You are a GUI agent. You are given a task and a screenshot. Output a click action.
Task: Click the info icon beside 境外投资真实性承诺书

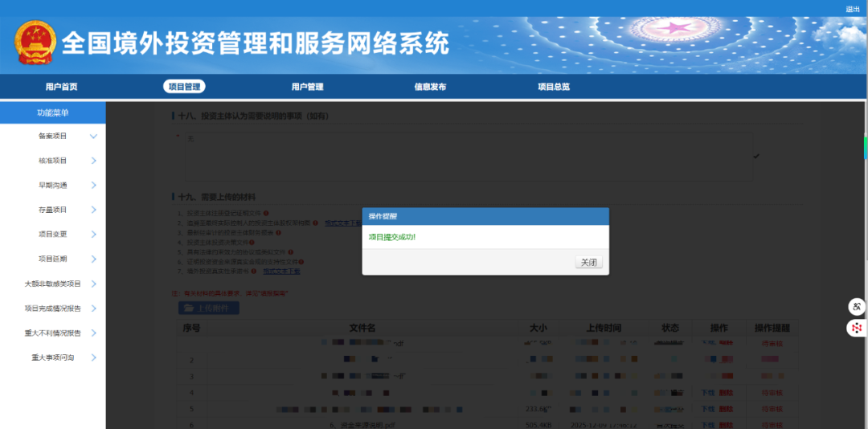click(253, 272)
